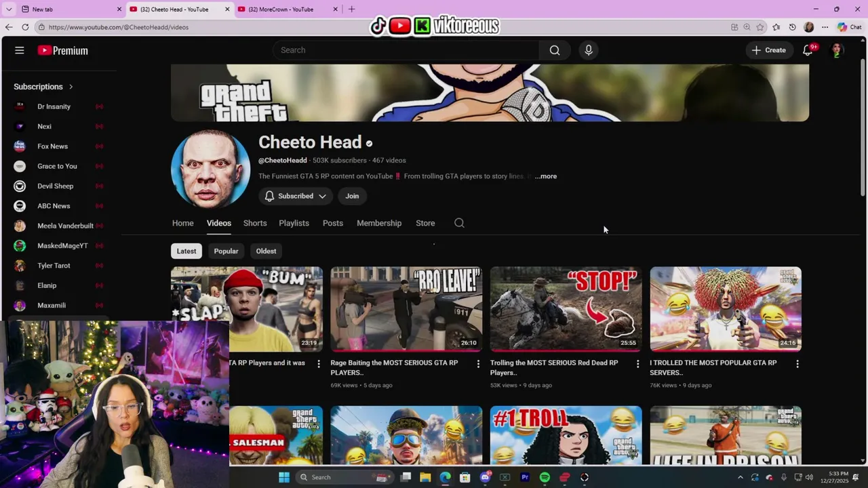The image size is (868, 488).
Task: Open options for Red Dead RP video
Action: coord(637,364)
